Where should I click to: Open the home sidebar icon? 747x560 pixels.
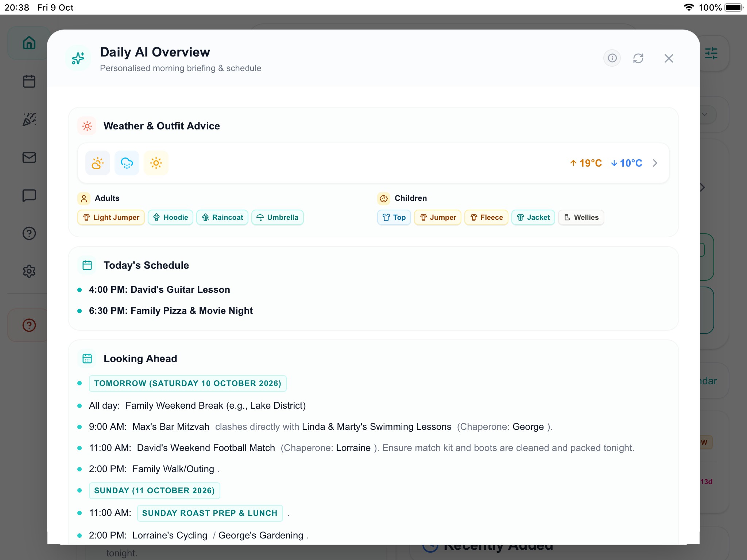[x=29, y=43]
